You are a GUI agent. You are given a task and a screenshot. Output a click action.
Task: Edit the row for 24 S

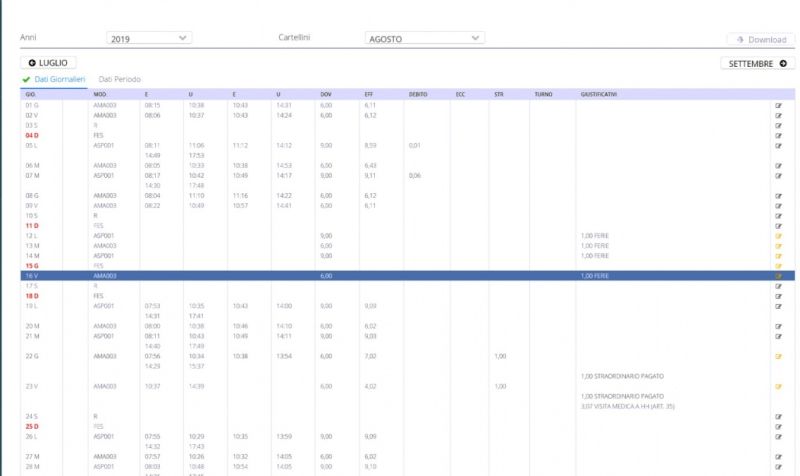[x=778, y=417]
